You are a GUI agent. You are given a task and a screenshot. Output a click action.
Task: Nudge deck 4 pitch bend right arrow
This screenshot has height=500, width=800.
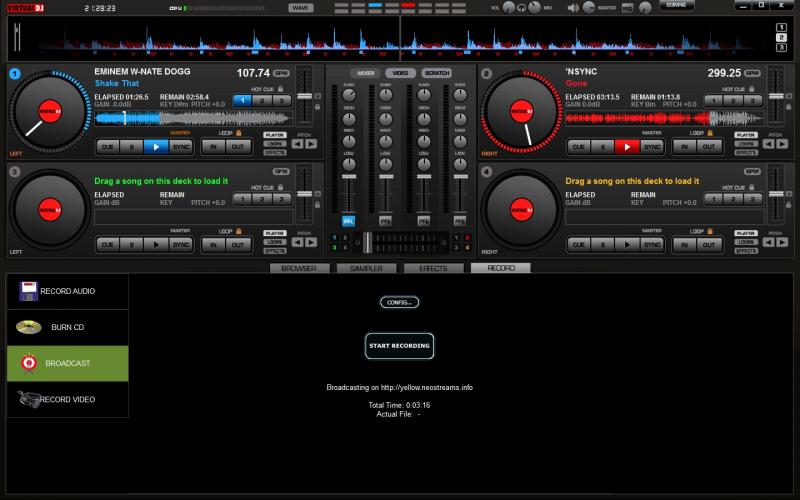click(782, 242)
